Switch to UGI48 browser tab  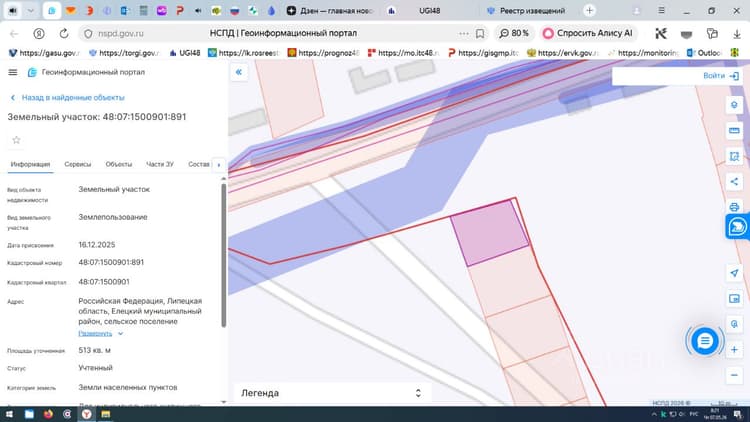(x=429, y=11)
